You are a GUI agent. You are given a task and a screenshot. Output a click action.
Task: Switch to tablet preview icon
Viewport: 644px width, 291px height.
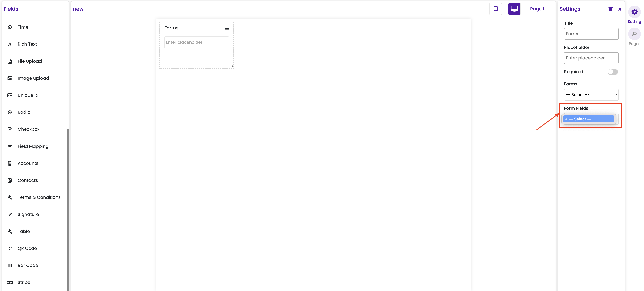[495, 9]
